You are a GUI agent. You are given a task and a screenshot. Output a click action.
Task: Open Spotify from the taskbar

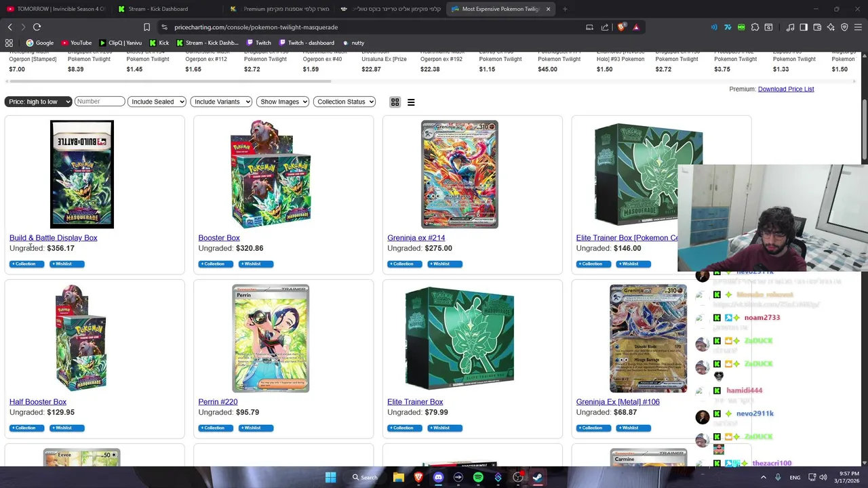coord(478,477)
